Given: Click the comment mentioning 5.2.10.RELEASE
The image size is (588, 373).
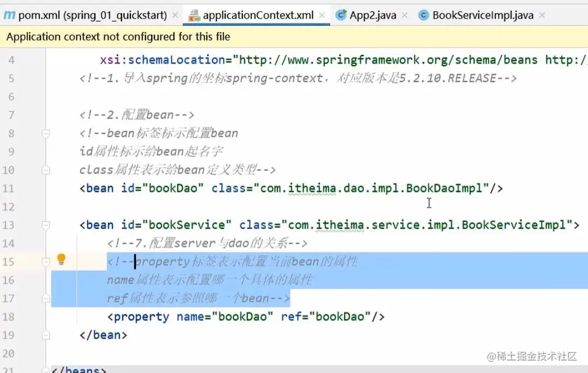Looking at the screenshot, I should 298,78.
